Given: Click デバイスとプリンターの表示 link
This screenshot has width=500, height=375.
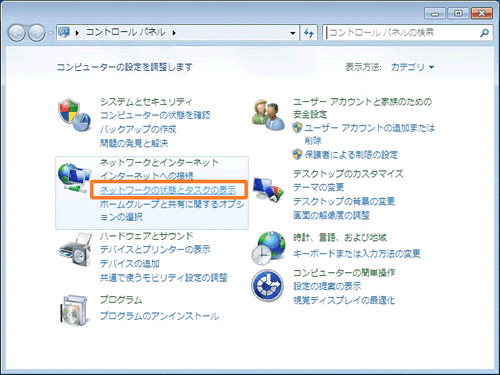Looking at the screenshot, I should coord(155,249).
